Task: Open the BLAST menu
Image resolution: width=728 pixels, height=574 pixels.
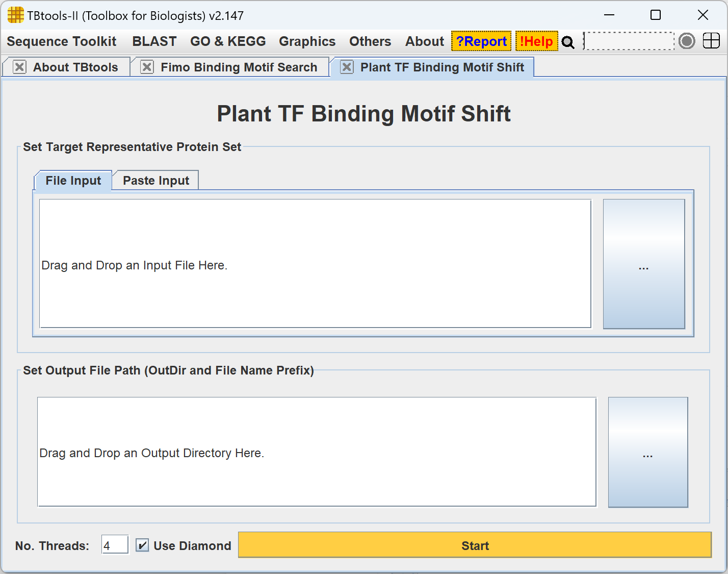Action: (x=154, y=41)
